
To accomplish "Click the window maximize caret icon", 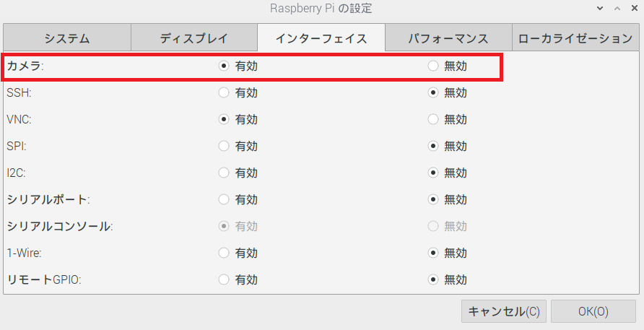I will coord(617,8).
